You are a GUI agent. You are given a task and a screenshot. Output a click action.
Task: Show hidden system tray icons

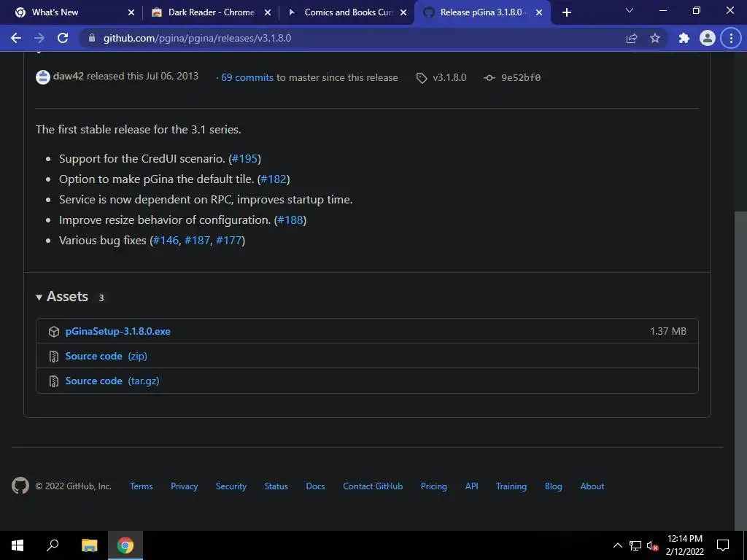coord(617,545)
